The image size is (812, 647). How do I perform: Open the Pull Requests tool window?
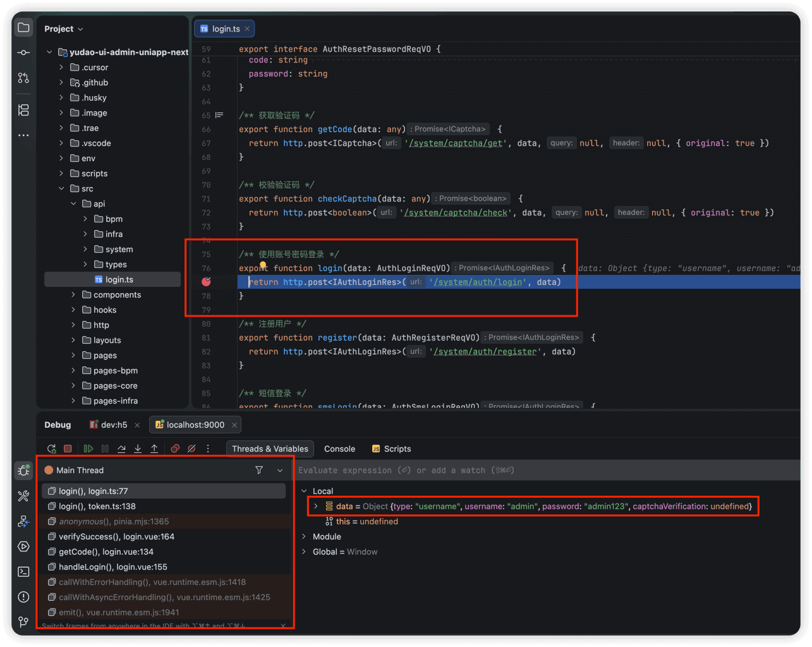[23, 78]
